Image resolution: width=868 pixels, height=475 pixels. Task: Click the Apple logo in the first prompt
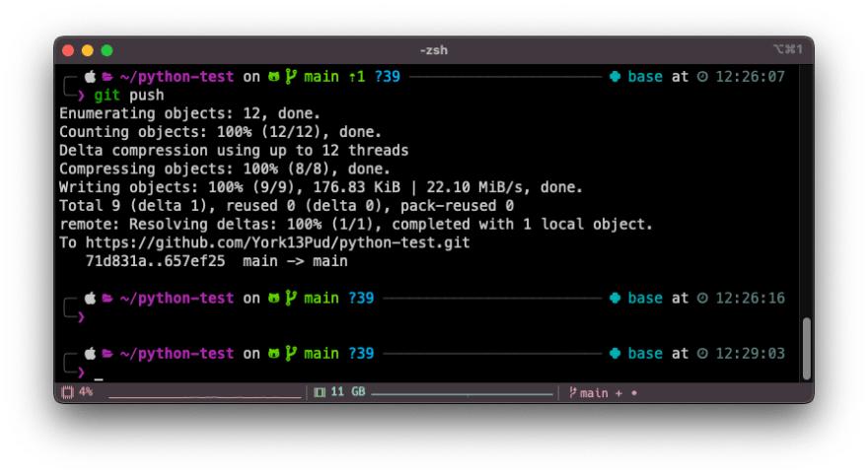pyautogui.click(x=89, y=77)
